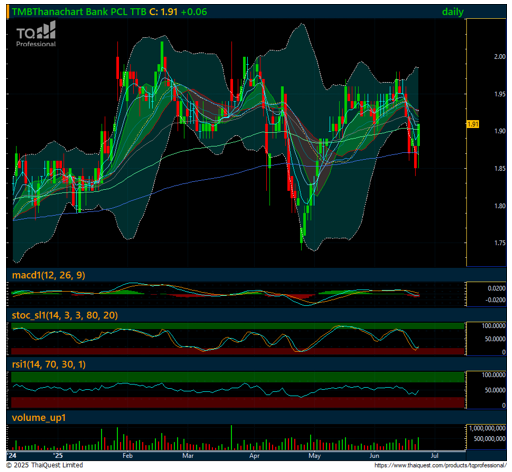Open the thaiquest.com tqprofessional link
The image size is (512, 472).
(x=440, y=465)
